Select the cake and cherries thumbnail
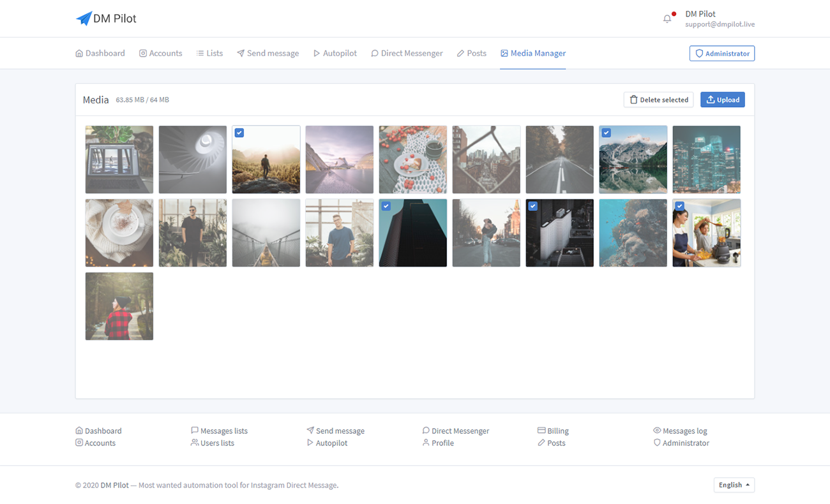The height and width of the screenshot is (504, 830). [x=413, y=159]
